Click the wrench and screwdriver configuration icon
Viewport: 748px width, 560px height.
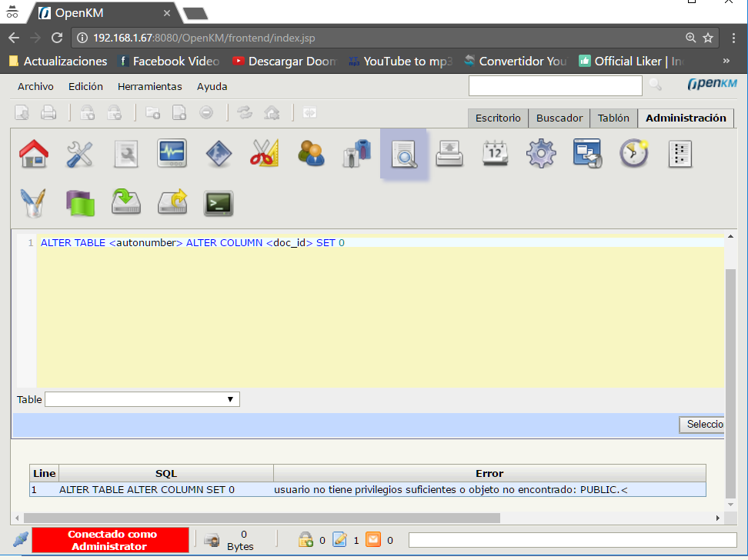click(79, 154)
